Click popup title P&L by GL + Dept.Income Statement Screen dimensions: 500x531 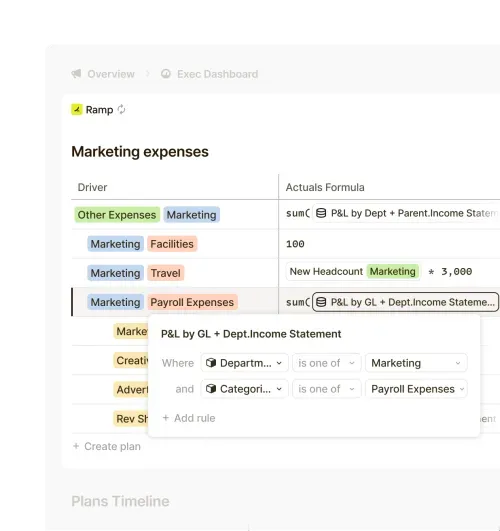(x=251, y=334)
